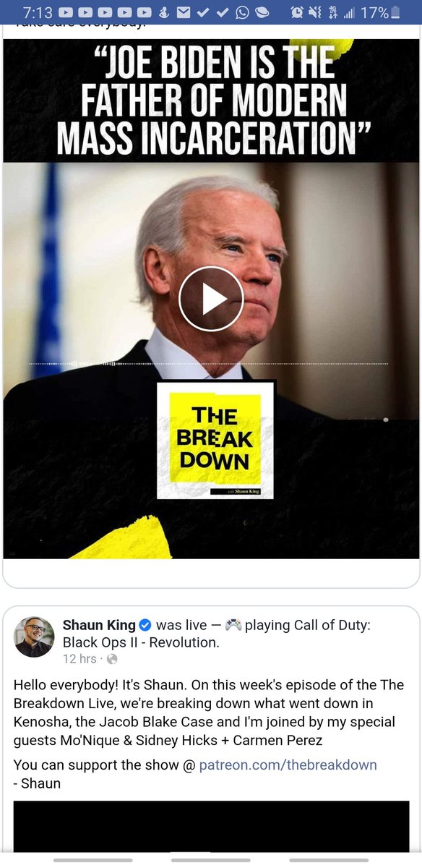Tap the blue verified badge
The height and width of the screenshot is (868, 422).
coord(145,625)
